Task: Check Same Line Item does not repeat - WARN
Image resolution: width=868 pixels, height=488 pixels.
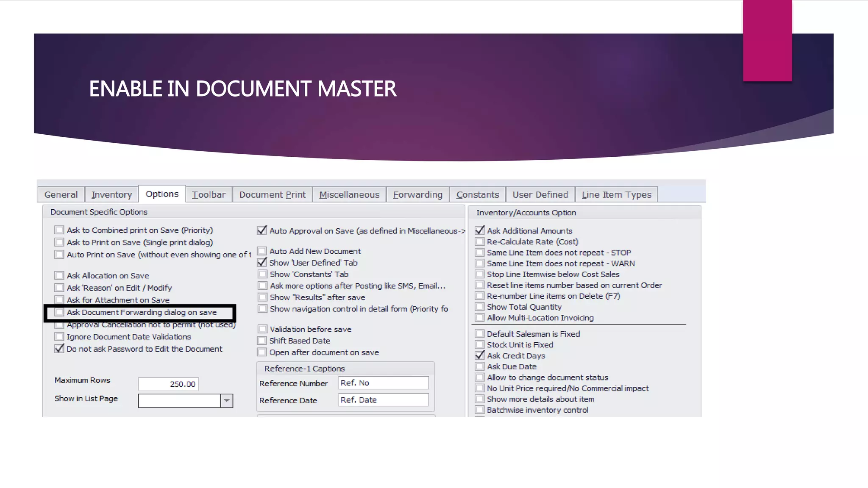Action: coord(479,263)
